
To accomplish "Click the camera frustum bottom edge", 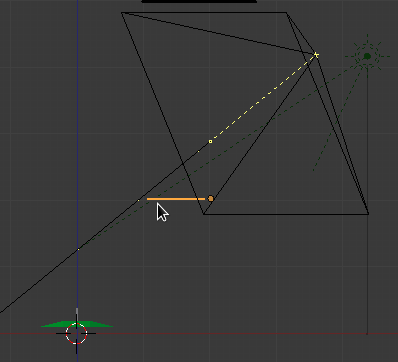I will click(x=286, y=214).
